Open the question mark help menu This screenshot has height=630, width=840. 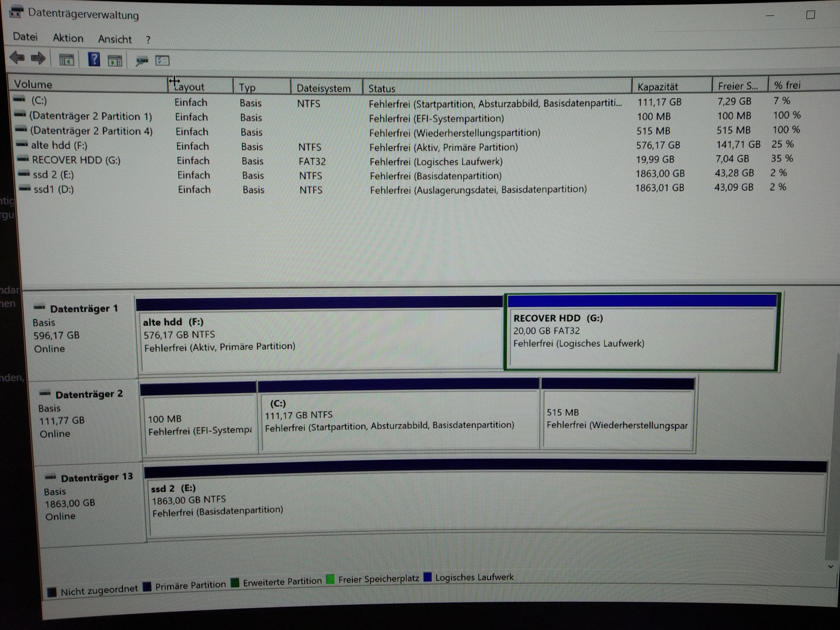click(148, 40)
